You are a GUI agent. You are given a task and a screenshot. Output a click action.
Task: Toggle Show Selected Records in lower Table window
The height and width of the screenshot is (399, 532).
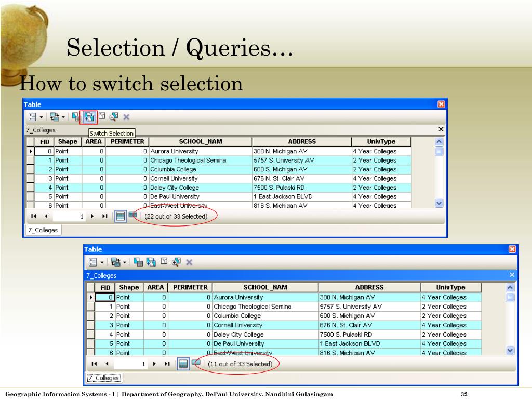pyautogui.click(x=196, y=362)
